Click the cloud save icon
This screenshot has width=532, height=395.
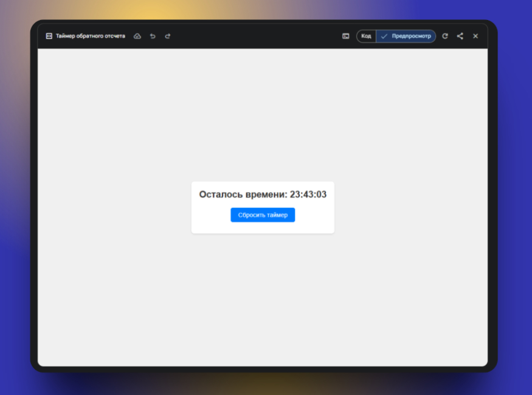[137, 36]
